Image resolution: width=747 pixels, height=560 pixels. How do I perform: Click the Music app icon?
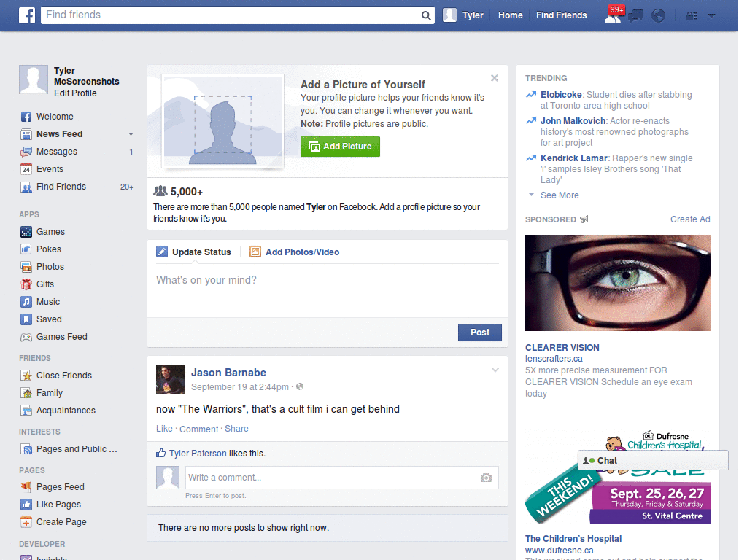coord(26,302)
